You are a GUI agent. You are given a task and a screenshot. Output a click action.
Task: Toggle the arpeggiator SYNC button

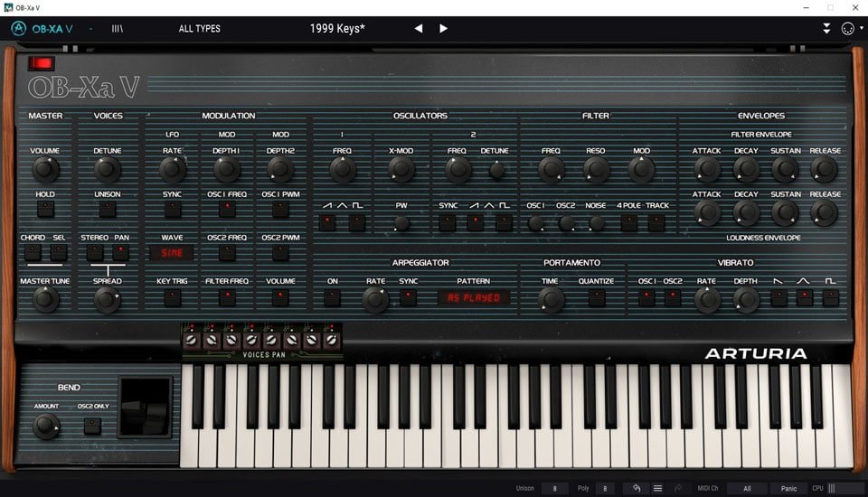click(x=408, y=298)
